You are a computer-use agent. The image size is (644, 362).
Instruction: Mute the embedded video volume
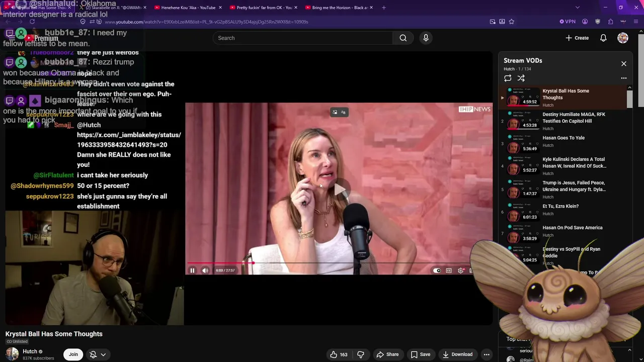[205, 270]
